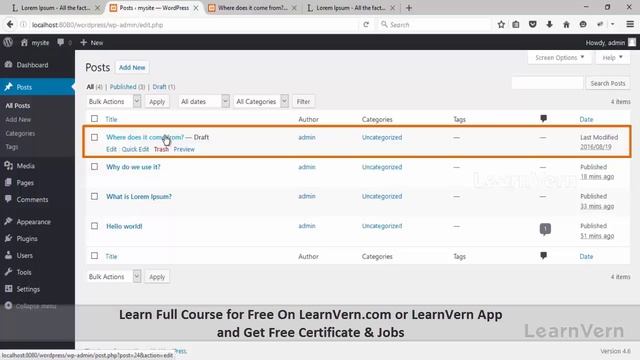Click the browser Search box
Viewport: 640px width, 360px height.
point(435,24)
